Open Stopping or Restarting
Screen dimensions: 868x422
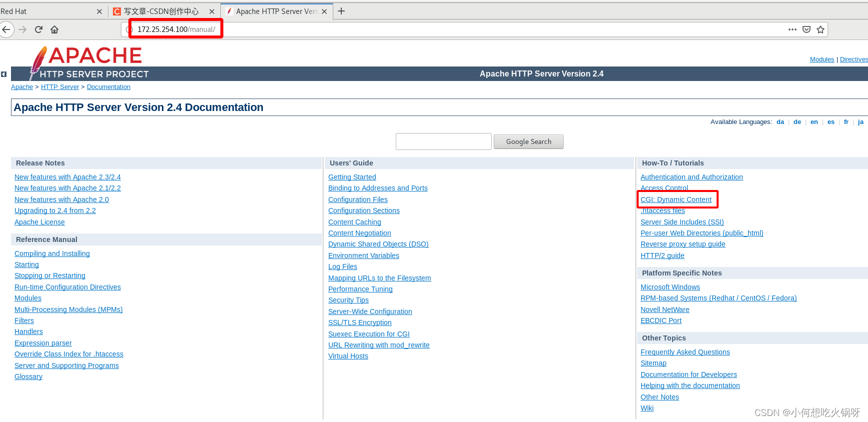(x=50, y=275)
